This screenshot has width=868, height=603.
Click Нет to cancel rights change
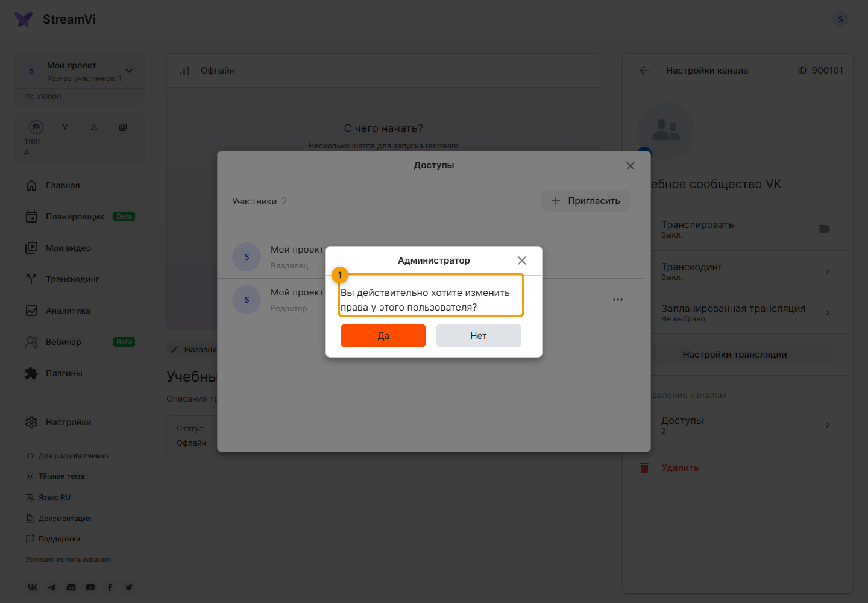tap(479, 336)
